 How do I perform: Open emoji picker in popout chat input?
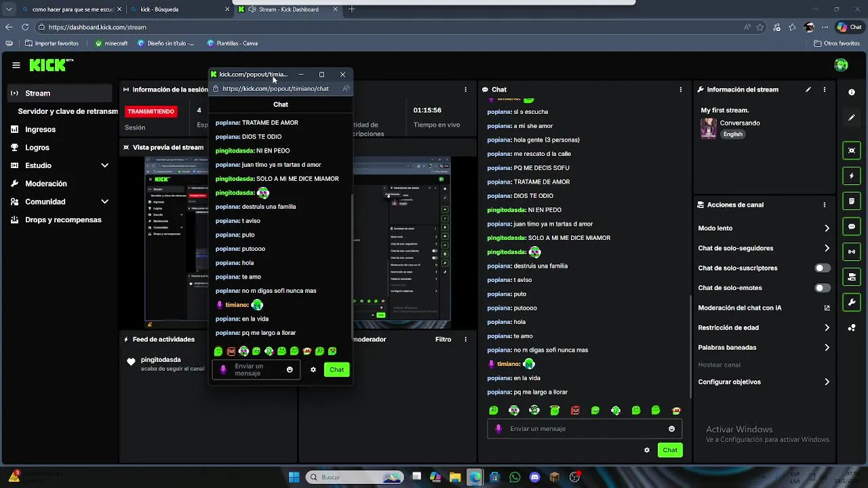tap(290, 369)
